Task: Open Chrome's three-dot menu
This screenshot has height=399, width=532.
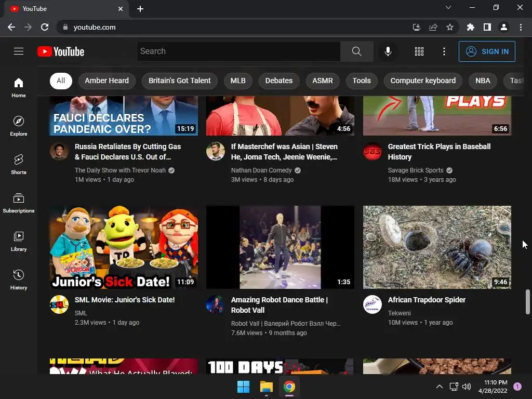Action: tap(521, 27)
